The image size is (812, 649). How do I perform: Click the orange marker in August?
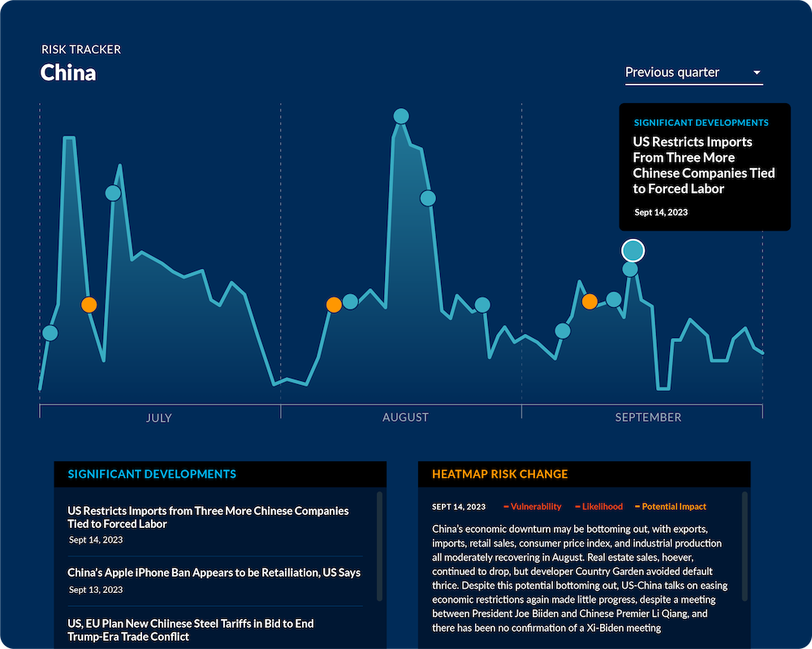coord(334,305)
